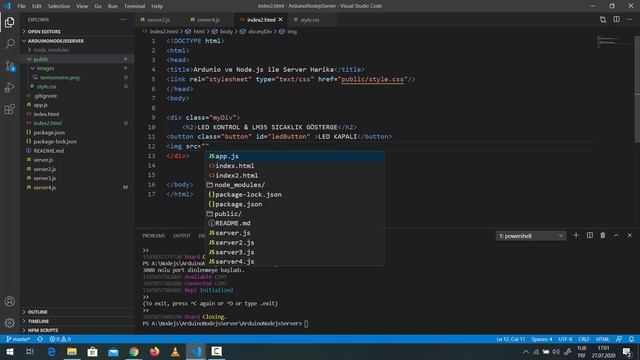Change the CRLF line ending setting
640x360 pixels.
[x=584, y=339]
